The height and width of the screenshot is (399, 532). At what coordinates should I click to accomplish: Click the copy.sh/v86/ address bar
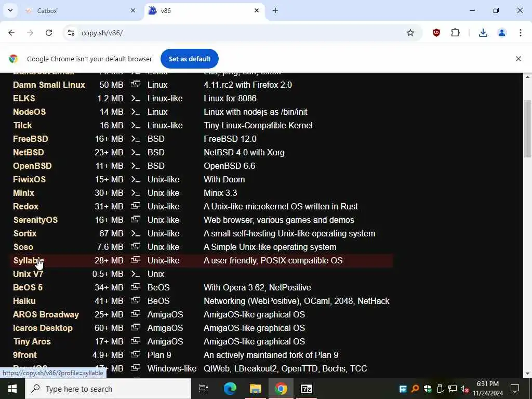[237, 33]
